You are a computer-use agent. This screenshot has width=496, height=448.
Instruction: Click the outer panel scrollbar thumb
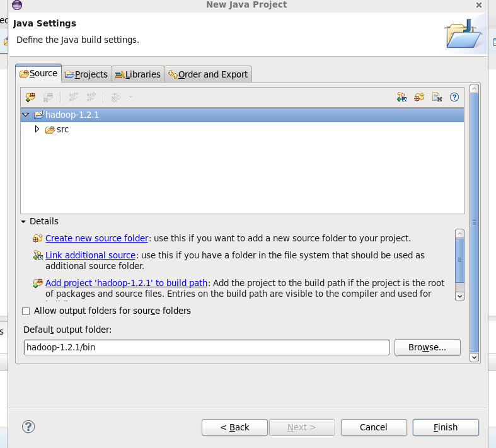pyautogui.click(x=474, y=222)
